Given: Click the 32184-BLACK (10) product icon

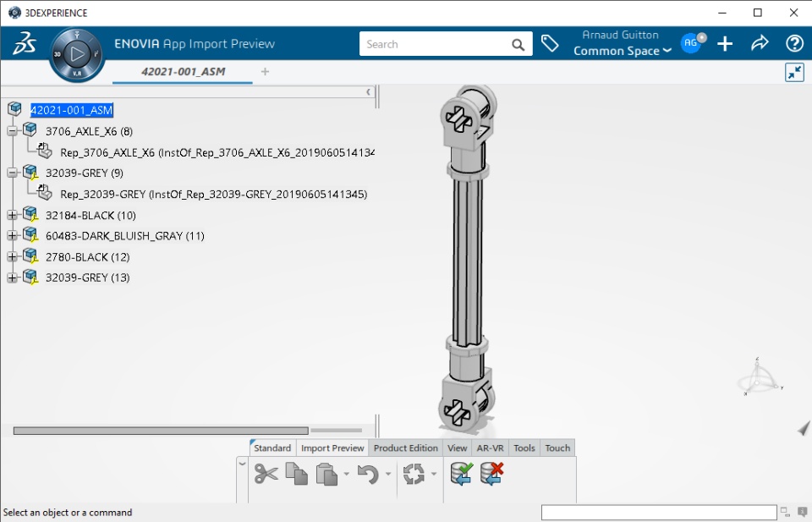Looking at the screenshot, I should point(30,214).
